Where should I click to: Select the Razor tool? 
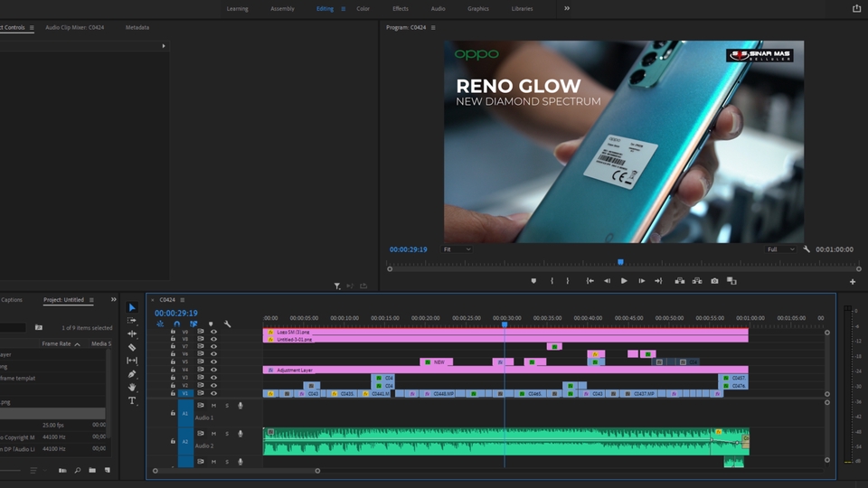coord(132,347)
